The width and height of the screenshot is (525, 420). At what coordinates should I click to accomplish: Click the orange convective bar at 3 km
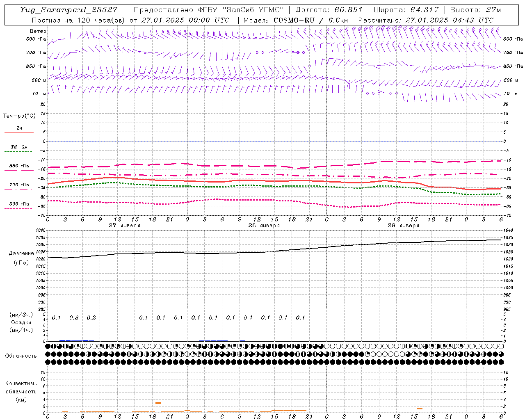point(158,403)
